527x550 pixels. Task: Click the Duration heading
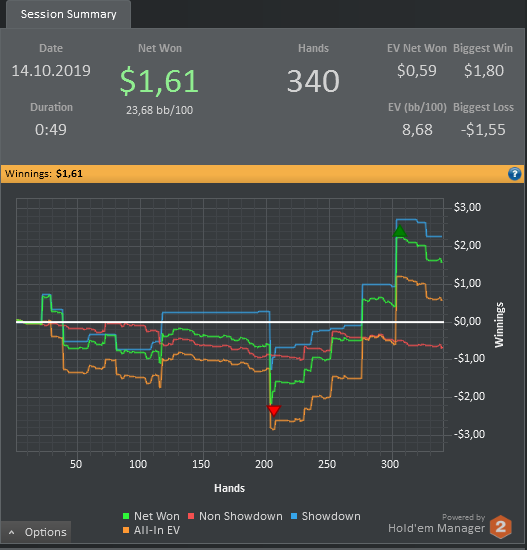click(x=51, y=107)
